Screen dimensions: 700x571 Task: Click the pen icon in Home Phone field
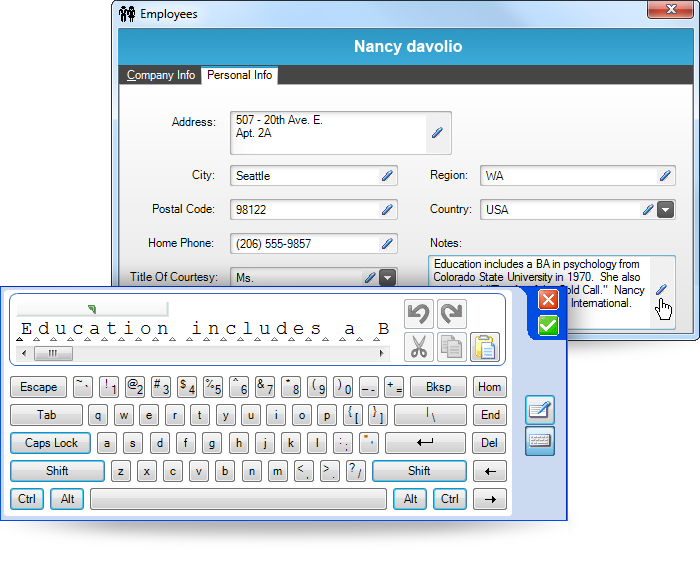[x=387, y=244]
